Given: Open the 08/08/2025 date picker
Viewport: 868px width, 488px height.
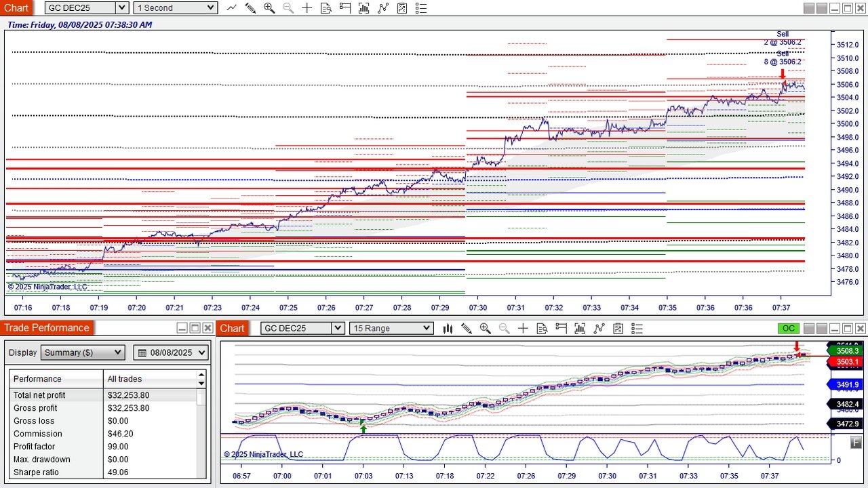Looking at the screenshot, I should (x=172, y=352).
